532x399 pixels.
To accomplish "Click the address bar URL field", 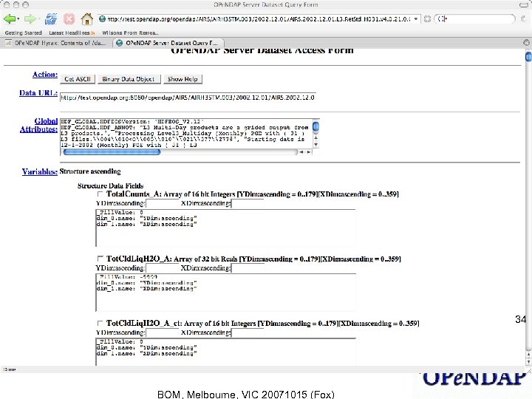I will pyautogui.click(x=259, y=19).
